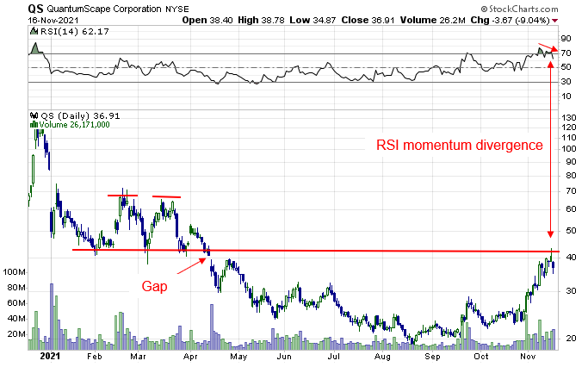Click the Feb label on time axis
The image size is (588, 367).
(x=94, y=357)
